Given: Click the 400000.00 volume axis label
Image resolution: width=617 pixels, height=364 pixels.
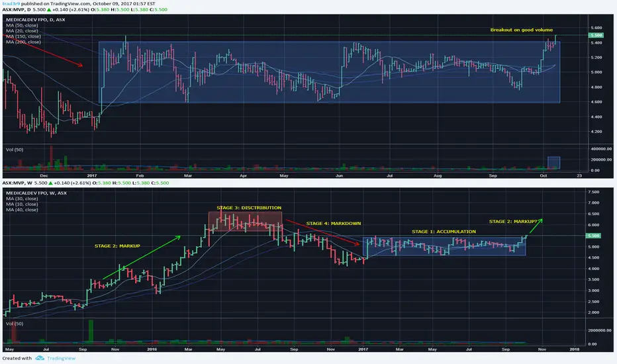Looking at the screenshot, I should pyautogui.click(x=601, y=149).
